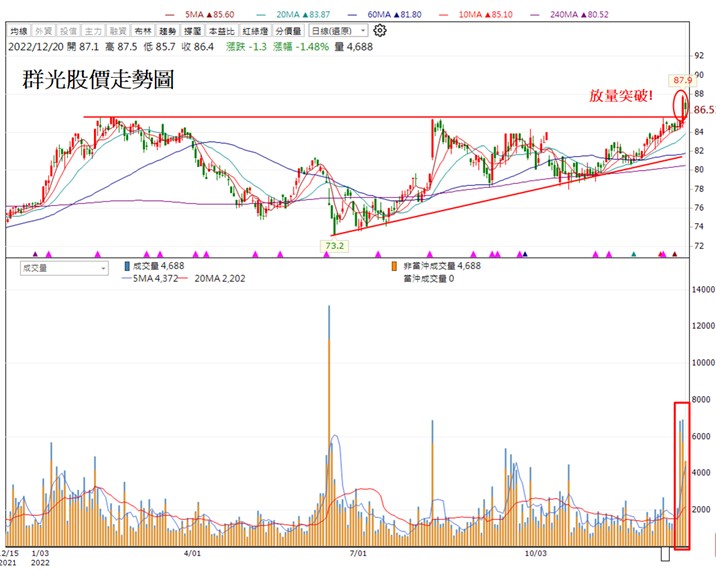Image resolution: width=716 pixels, height=577 pixels.
Task: Click the 開 87.1 opening price
Action: click(x=83, y=47)
